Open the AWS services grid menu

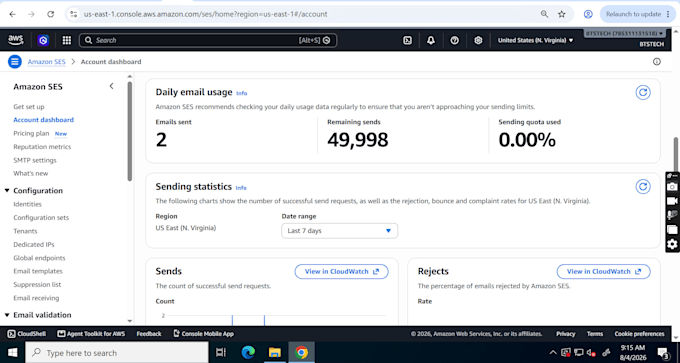pyautogui.click(x=66, y=40)
